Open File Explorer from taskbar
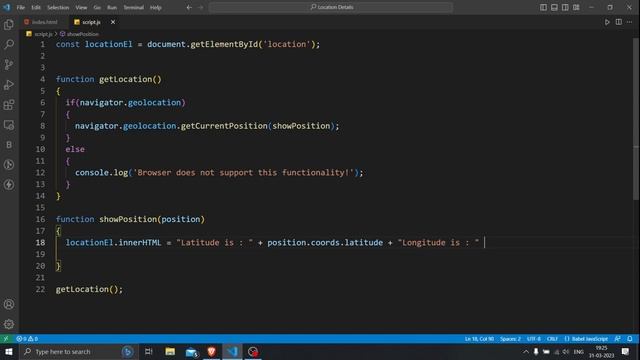Image resolution: width=640 pixels, height=360 pixels. [x=170, y=351]
